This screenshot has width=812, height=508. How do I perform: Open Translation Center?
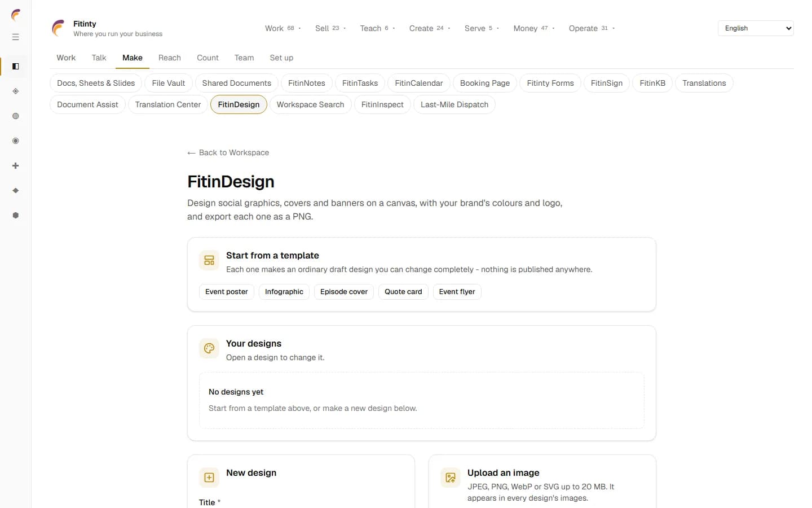click(168, 104)
